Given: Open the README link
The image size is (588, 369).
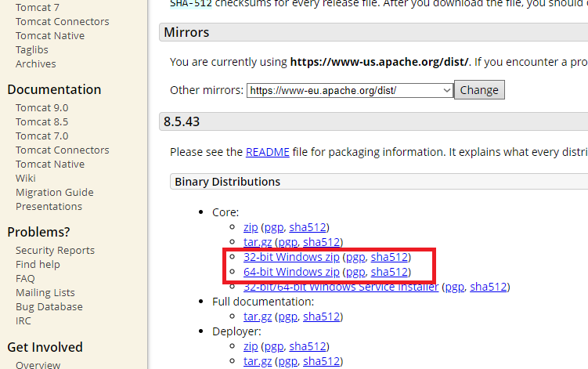Looking at the screenshot, I should coord(267,152).
